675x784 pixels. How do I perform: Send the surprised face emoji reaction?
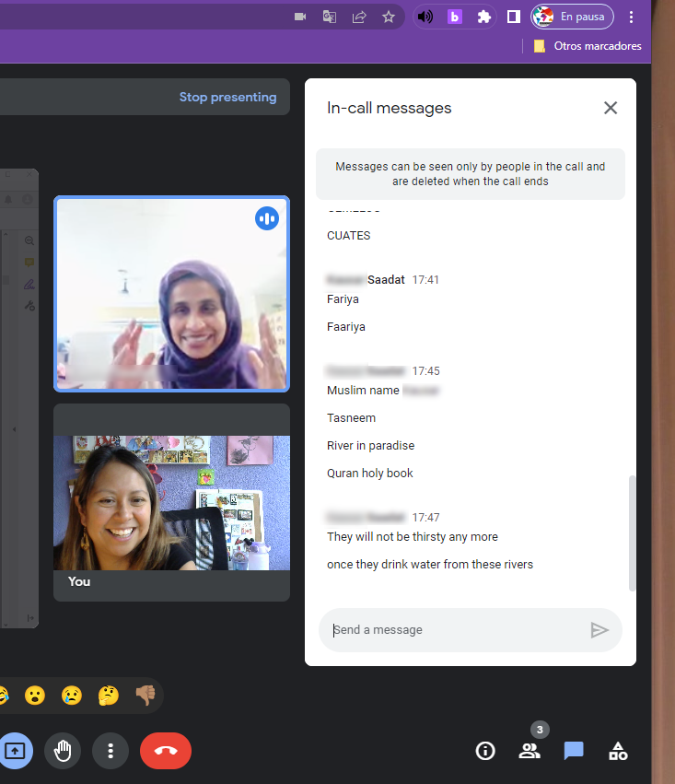35,696
